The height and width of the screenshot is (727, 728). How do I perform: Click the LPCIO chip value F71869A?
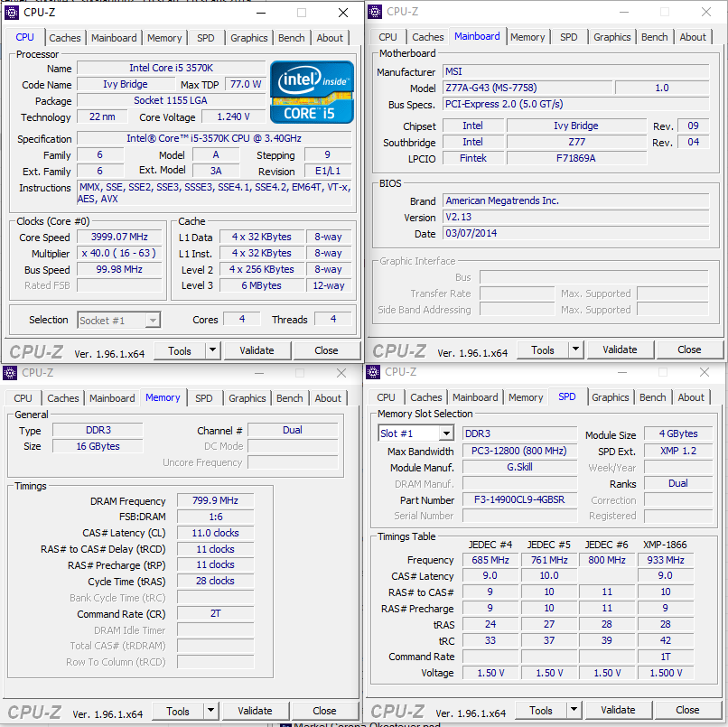[576, 158]
